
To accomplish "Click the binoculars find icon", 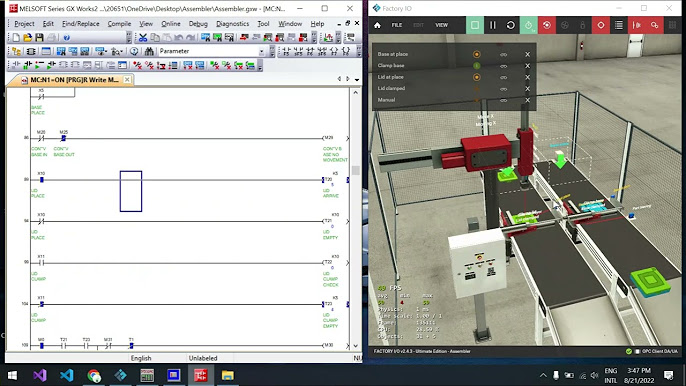I will [149, 51].
